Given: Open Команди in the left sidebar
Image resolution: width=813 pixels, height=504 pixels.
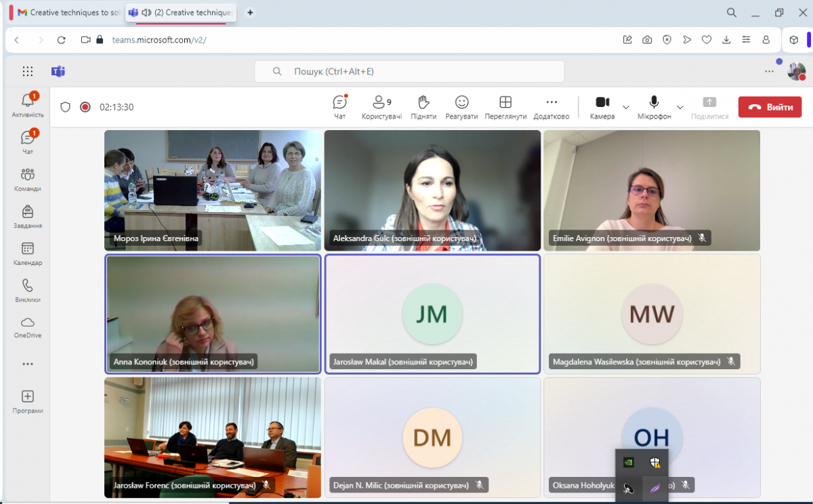Looking at the screenshot, I should click(x=28, y=180).
